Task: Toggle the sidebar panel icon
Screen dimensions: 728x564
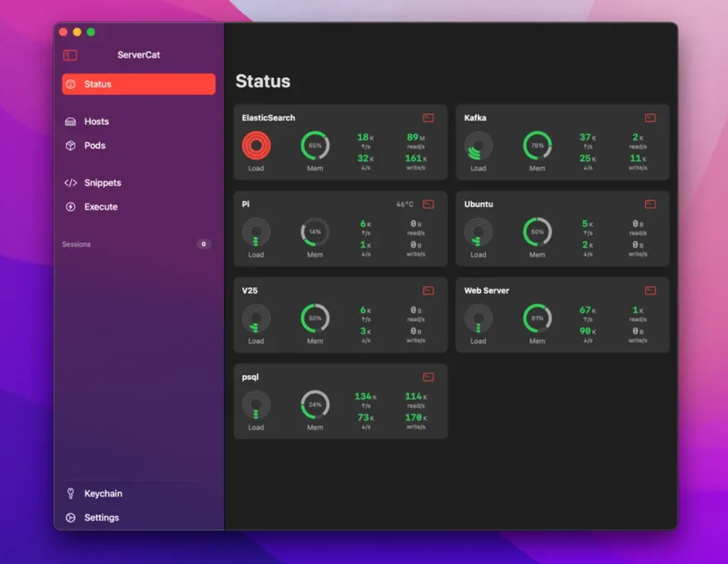Action: coord(70,55)
